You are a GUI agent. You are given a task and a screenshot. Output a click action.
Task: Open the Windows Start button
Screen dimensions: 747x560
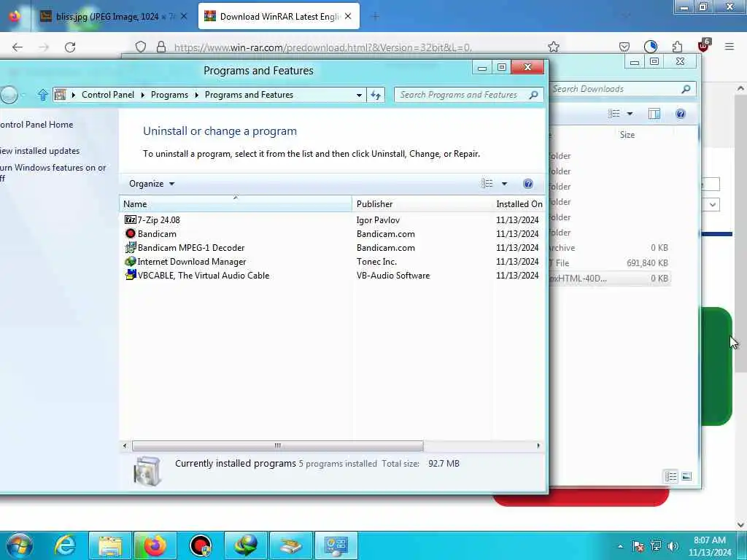pos(20,545)
